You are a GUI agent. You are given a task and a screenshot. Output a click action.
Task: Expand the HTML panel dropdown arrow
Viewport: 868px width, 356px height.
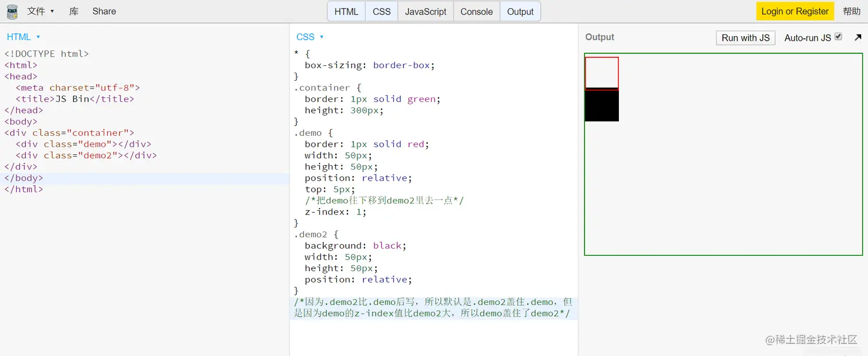38,37
